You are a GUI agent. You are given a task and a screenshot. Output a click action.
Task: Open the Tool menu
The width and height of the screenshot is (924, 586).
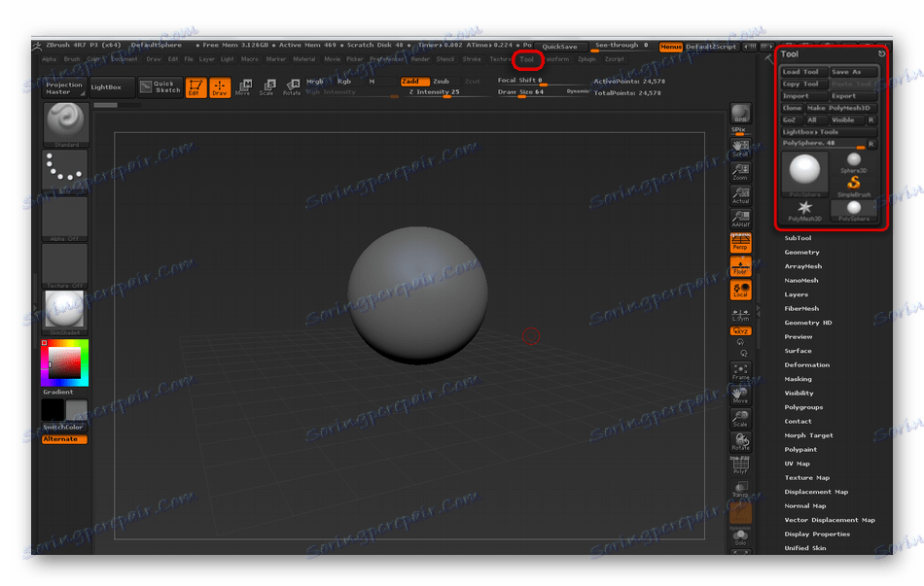point(527,59)
